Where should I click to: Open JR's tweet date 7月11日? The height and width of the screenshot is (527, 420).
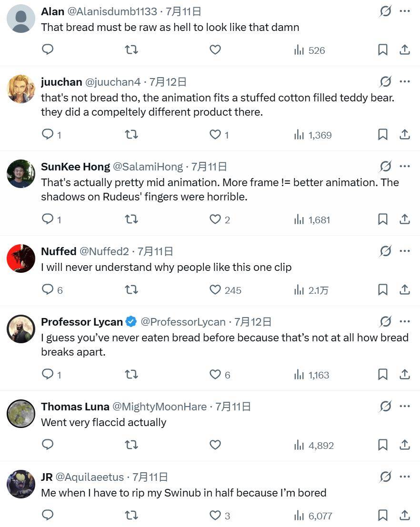(150, 477)
